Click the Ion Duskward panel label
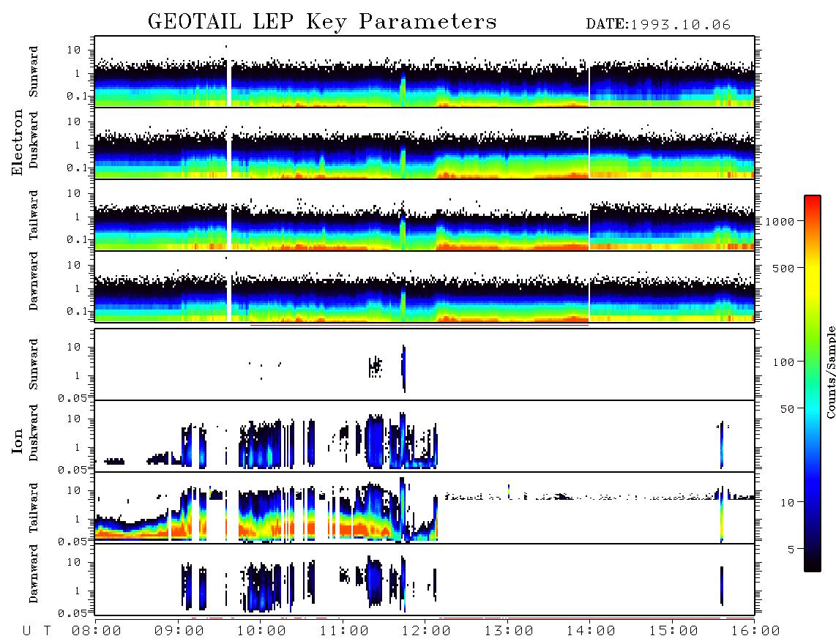The height and width of the screenshot is (644, 836). (x=34, y=433)
